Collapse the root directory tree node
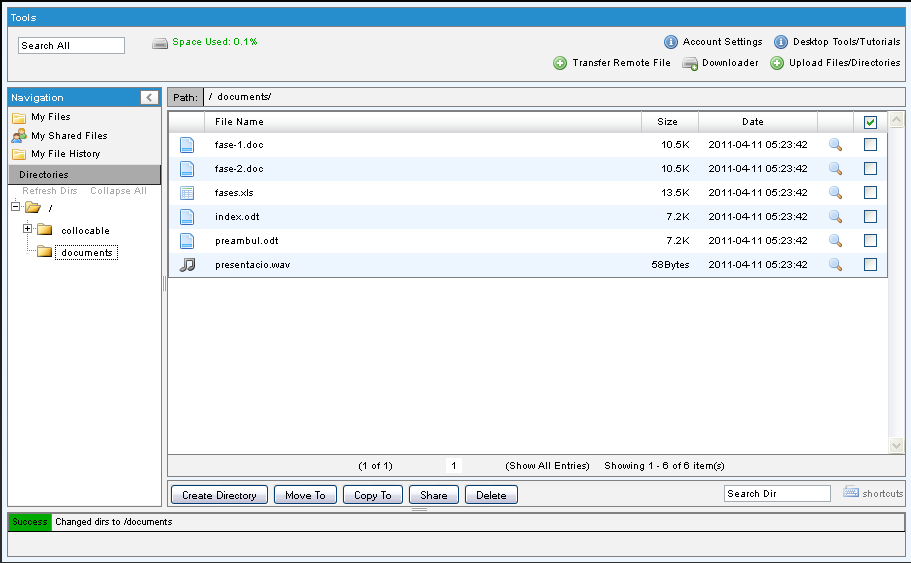Viewport: 911px width, 563px height. point(15,207)
